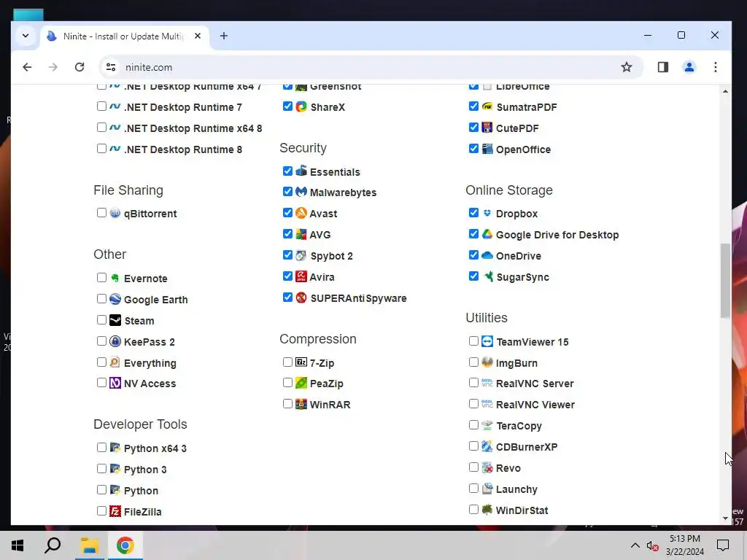Click the SumatraPDF icon
Viewport: 747px width, 560px height.
[x=487, y=106]
